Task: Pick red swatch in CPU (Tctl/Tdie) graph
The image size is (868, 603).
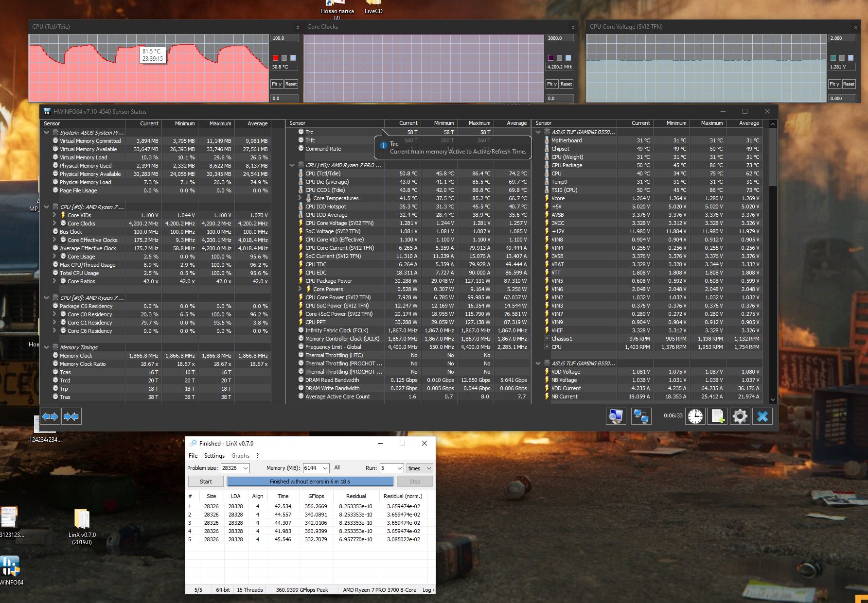Action: point(275,58)
